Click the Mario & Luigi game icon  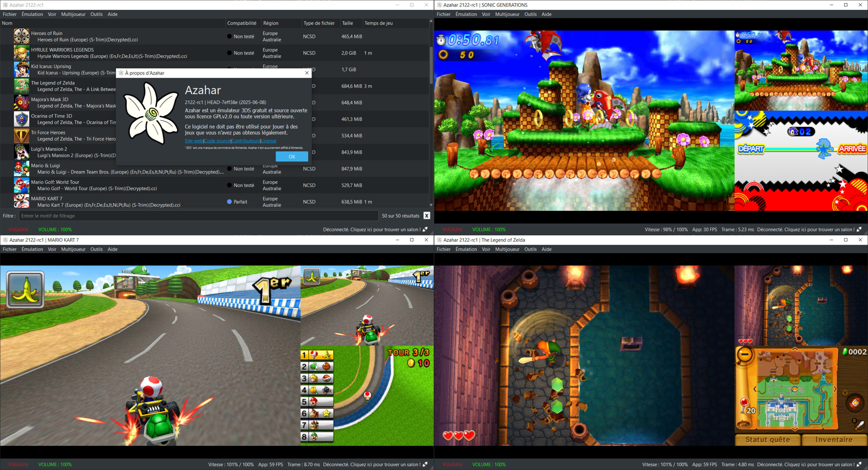[21, 169]
